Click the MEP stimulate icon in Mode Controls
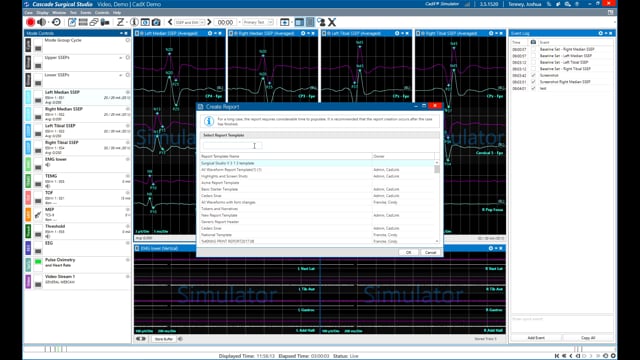 [38, 215]
